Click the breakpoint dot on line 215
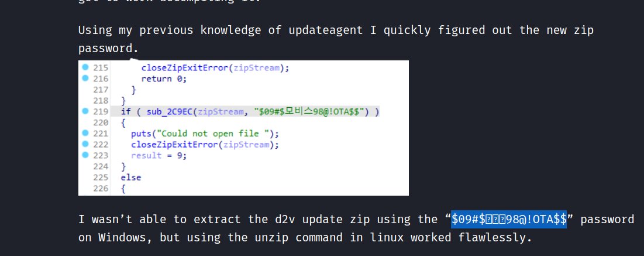 85,67
